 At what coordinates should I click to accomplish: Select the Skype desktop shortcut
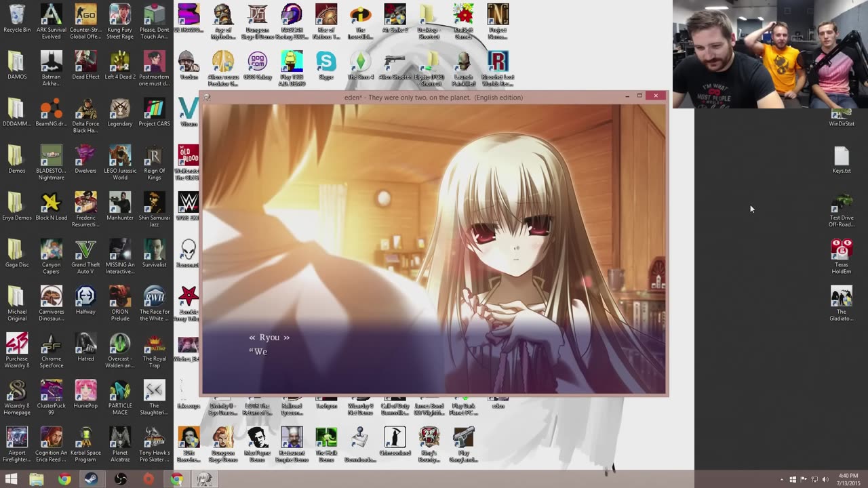click(x=325, y=66)
